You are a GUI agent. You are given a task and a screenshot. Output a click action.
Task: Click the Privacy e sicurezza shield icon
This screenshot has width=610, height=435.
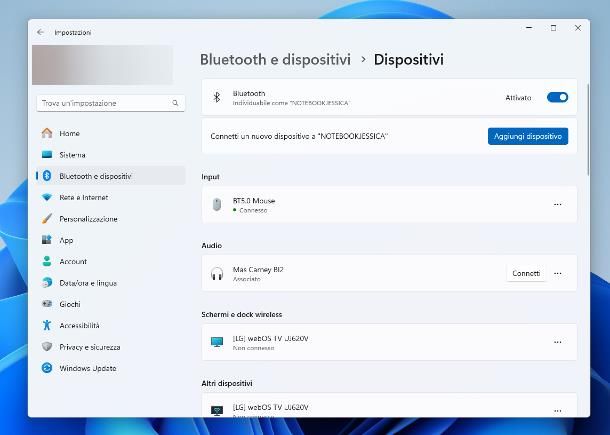tap(47, 347)
